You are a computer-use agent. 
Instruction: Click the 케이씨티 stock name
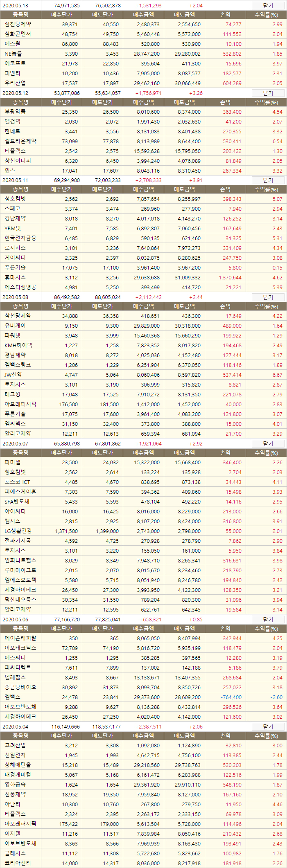tap(15, 257)
